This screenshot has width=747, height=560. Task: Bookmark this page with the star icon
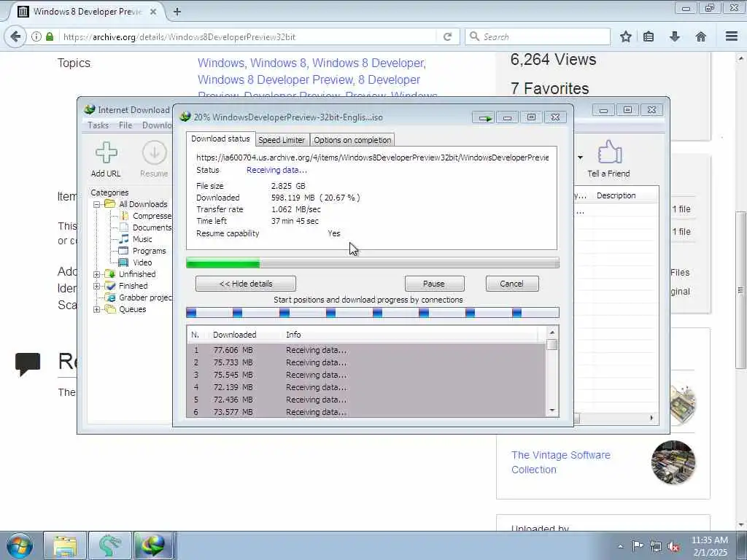(x=625, y=36)
